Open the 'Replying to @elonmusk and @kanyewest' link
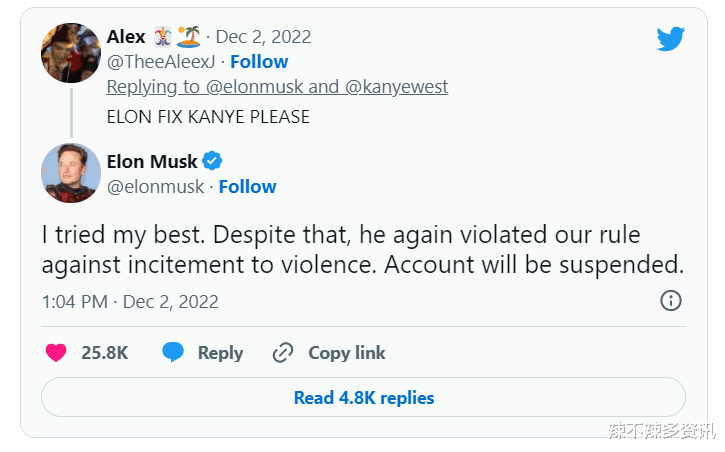Viewport: 725px width, 452px height. click(277, 87)
